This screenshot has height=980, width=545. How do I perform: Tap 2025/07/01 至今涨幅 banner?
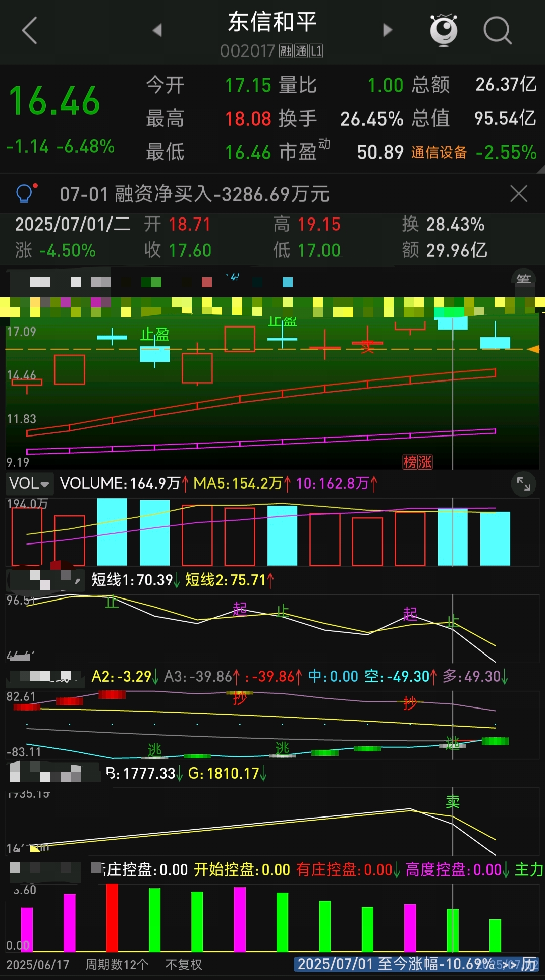[396, 964]
